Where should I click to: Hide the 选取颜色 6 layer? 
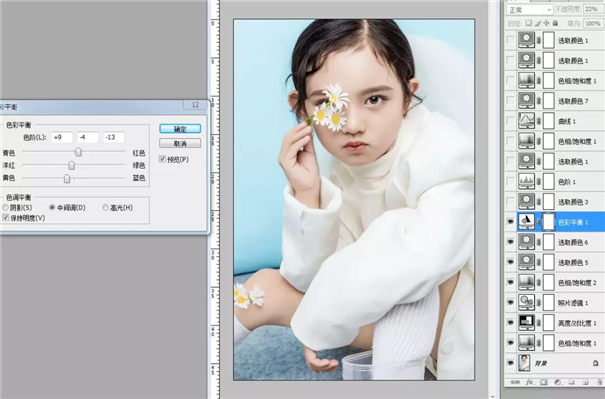[x=510, y=242]
